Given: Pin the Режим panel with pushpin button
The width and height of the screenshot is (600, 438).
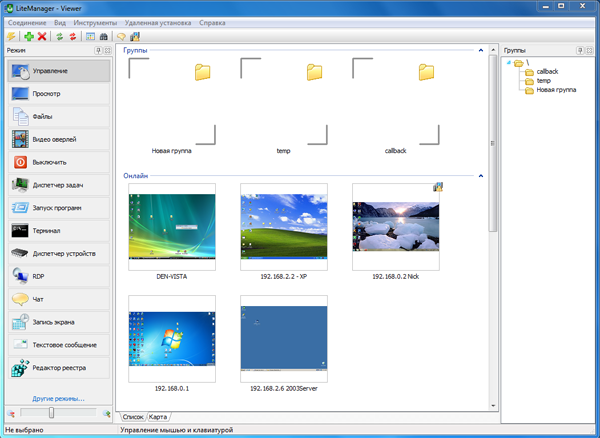Looking at the screenshot, I should click(98, 50).
